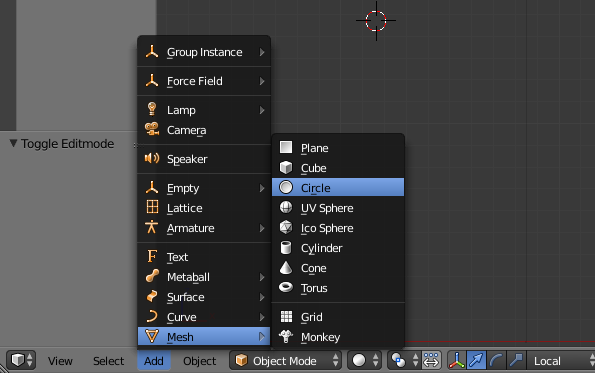The width and height of the screenshot is (595, 373).
Task: Click the Torus icon
Action: 286,287
